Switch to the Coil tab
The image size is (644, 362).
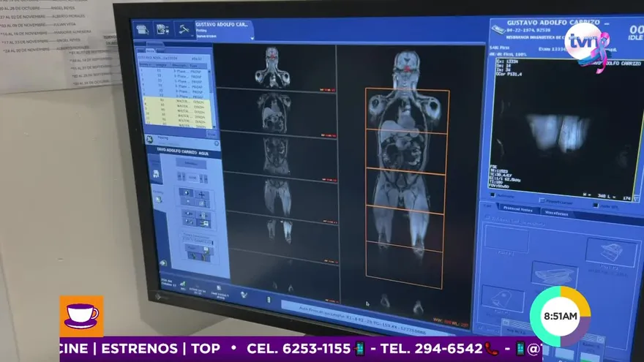(487, 205)
